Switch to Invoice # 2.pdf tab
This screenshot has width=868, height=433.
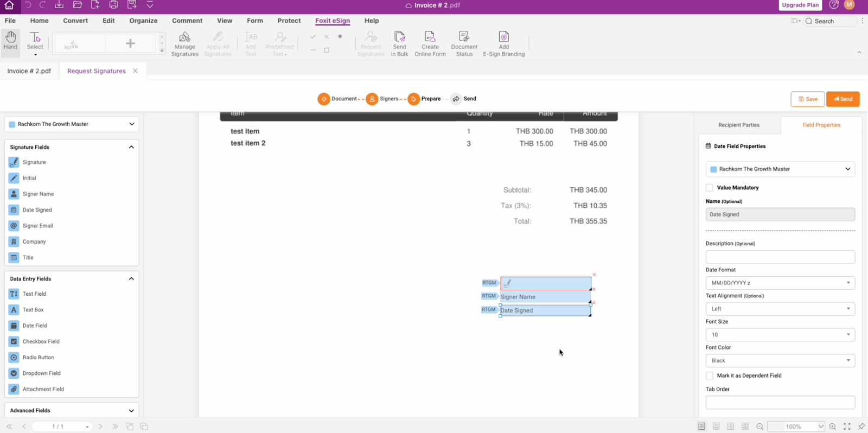(x=29, y=71)
